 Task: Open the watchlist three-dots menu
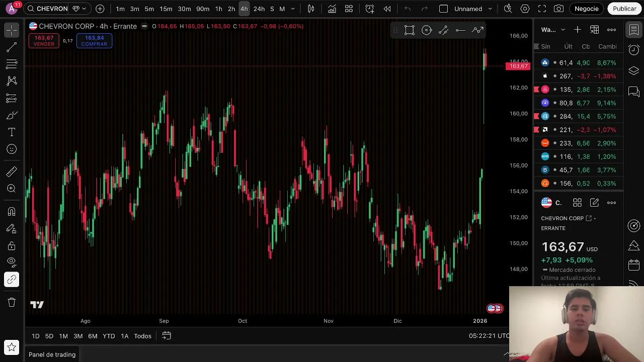[611, 30]
